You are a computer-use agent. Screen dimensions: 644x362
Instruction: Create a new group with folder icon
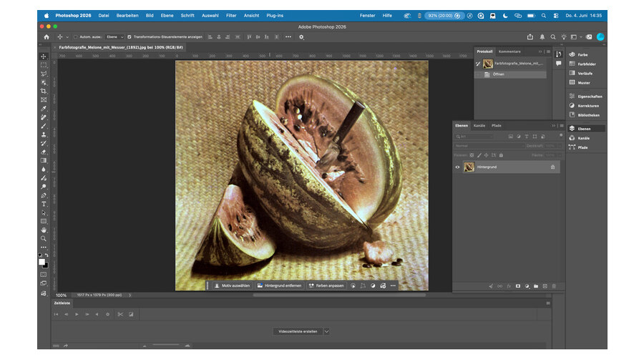coord(536,286)
